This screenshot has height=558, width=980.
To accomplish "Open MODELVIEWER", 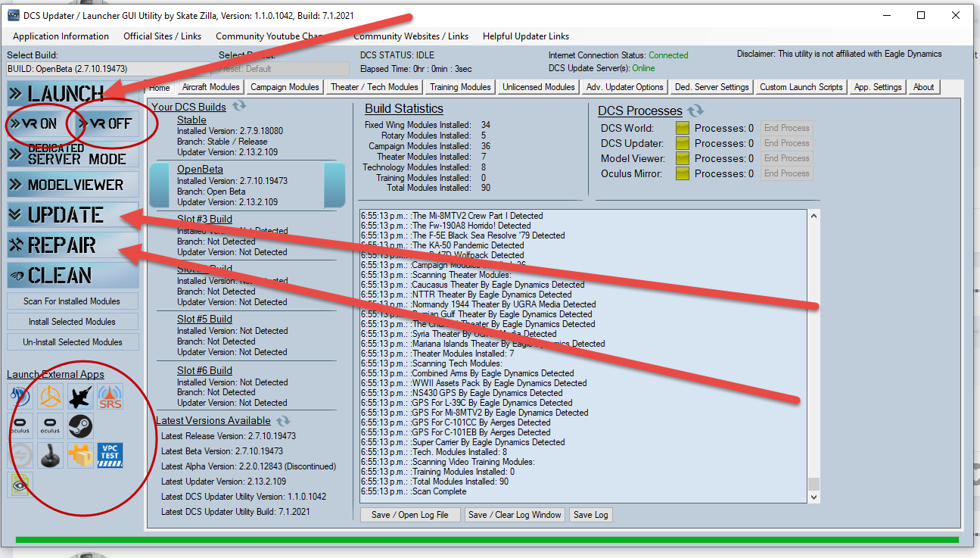I will tap(73, 185).
